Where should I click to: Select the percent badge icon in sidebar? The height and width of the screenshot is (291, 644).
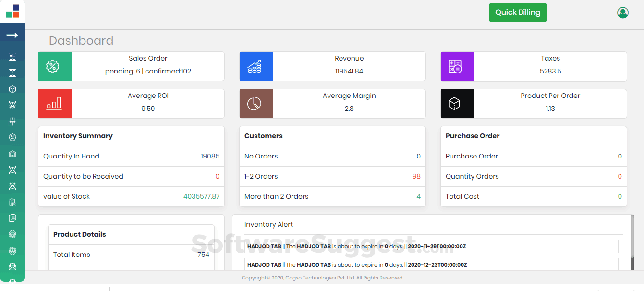[12, 137]
